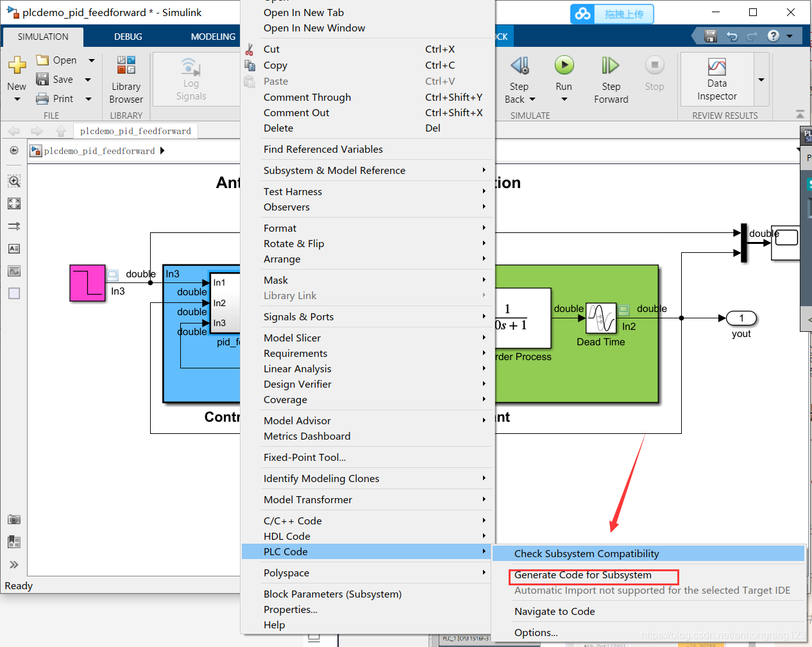Run the simulation
812x647 pixels.
pyautogui.click(x=564, y=65)
